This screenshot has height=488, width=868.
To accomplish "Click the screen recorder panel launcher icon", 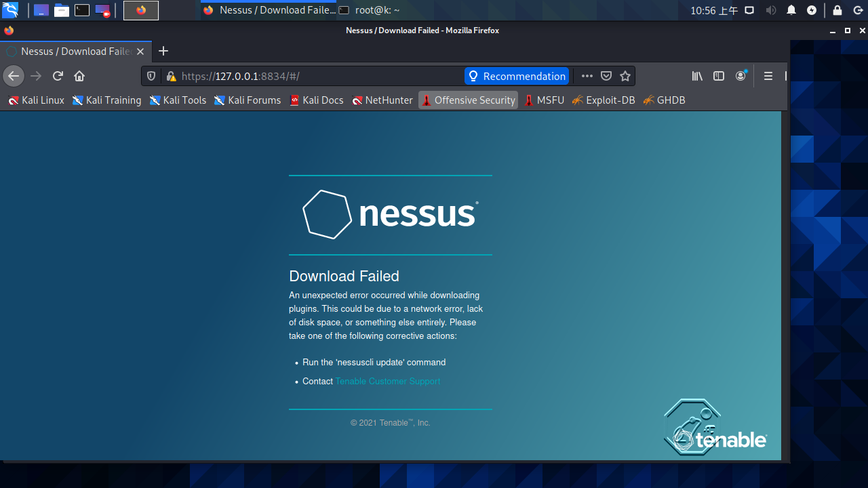I will [x=102, y=10].
